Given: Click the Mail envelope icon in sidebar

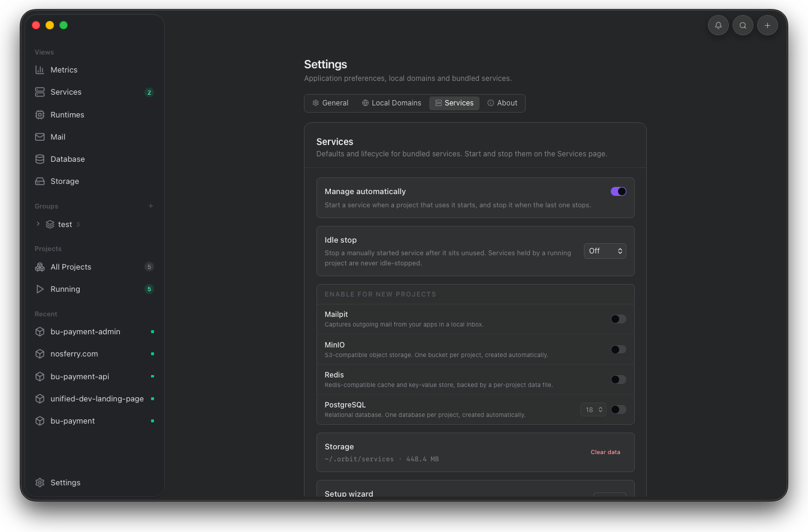Looking at the screenshot, I should (x=40, y=137).
